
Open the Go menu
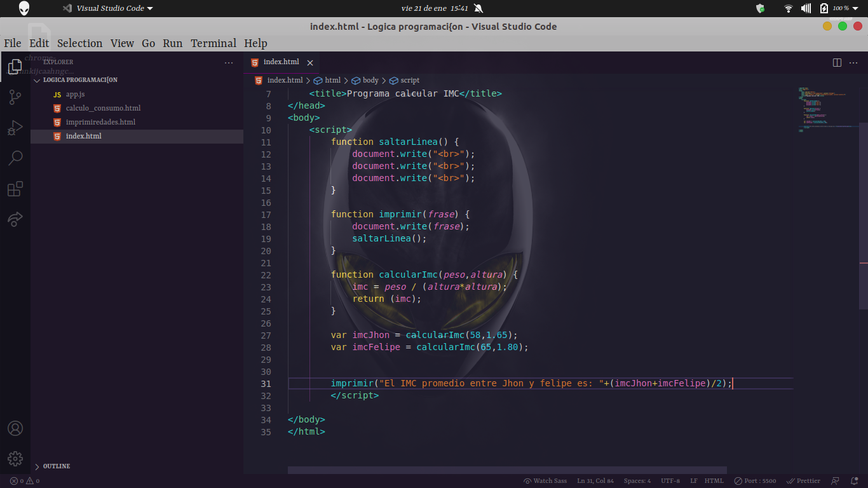coord(148,43)
